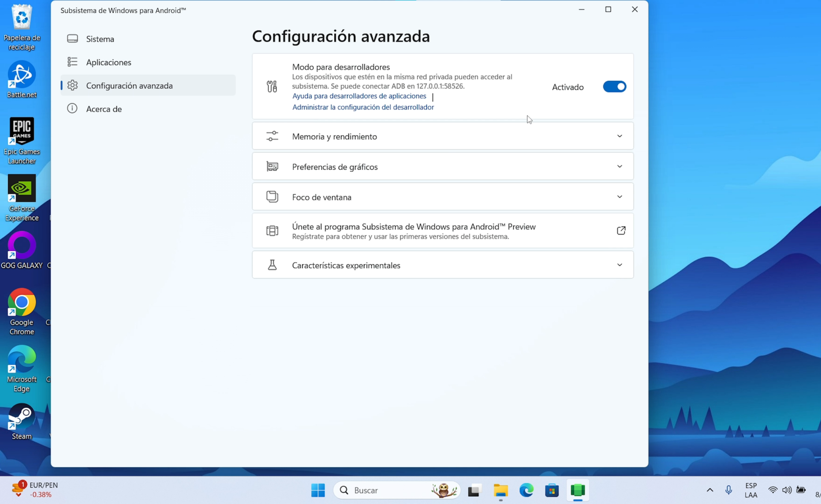Screen dimensions: 821x504
Task: Click the Sistema monitor icon
Action: (x=72, y=39)
